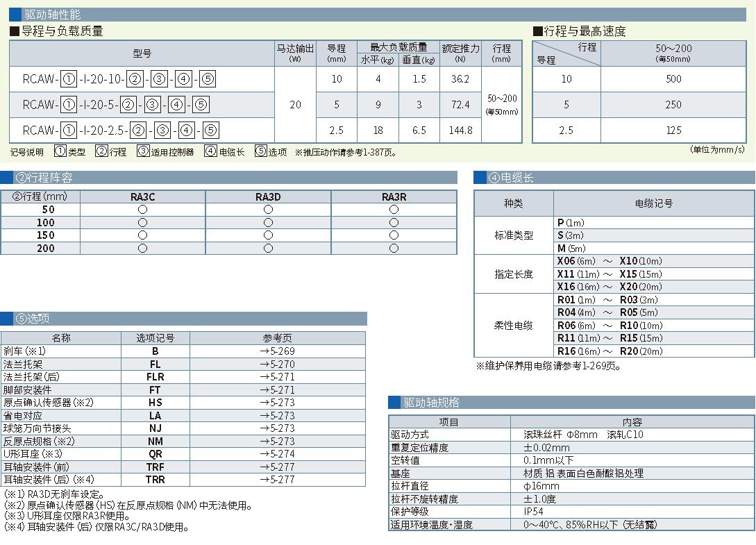
Task: Click the max speed value 250
Action: click(673, 105)
